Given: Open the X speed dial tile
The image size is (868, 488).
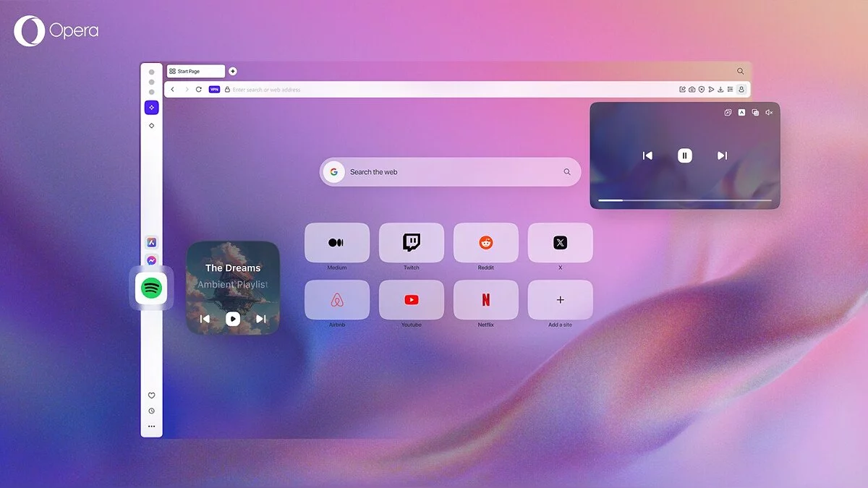Looking at the screenshot, I should click(561, 243).
